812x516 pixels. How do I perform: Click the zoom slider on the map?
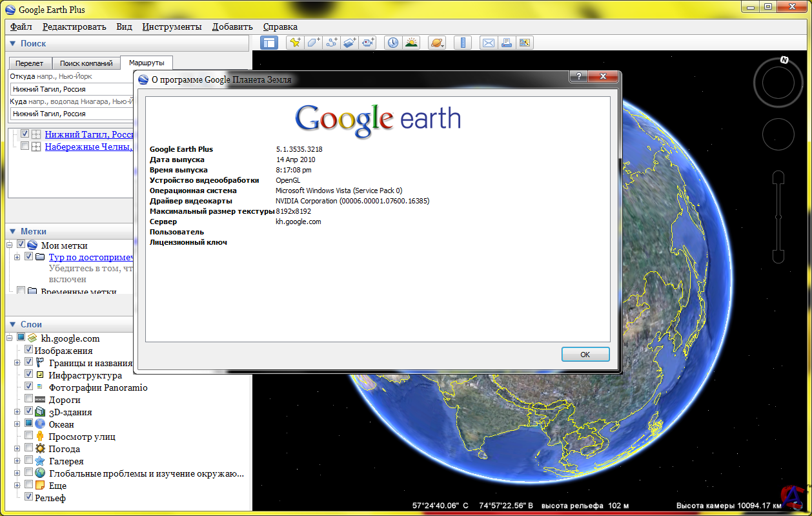click(x=778, y=217)
